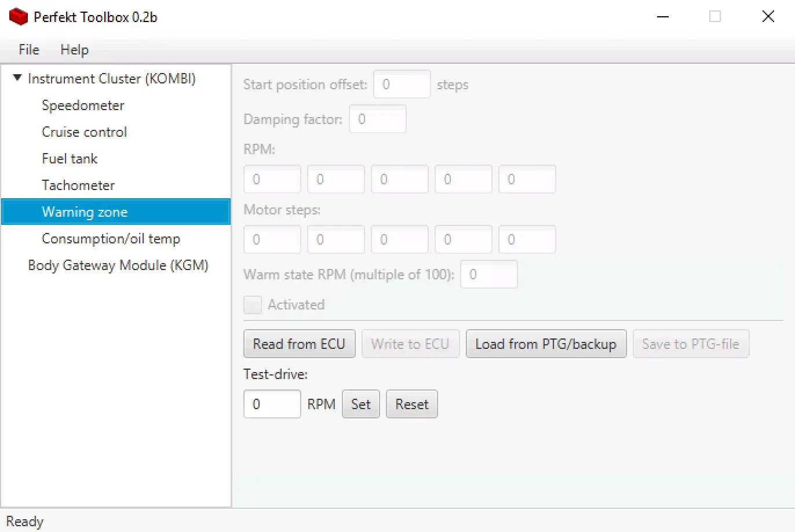Select Tachometer in the sidebar
This screenshot has height=532, width=795.
[x=78, y=185]
